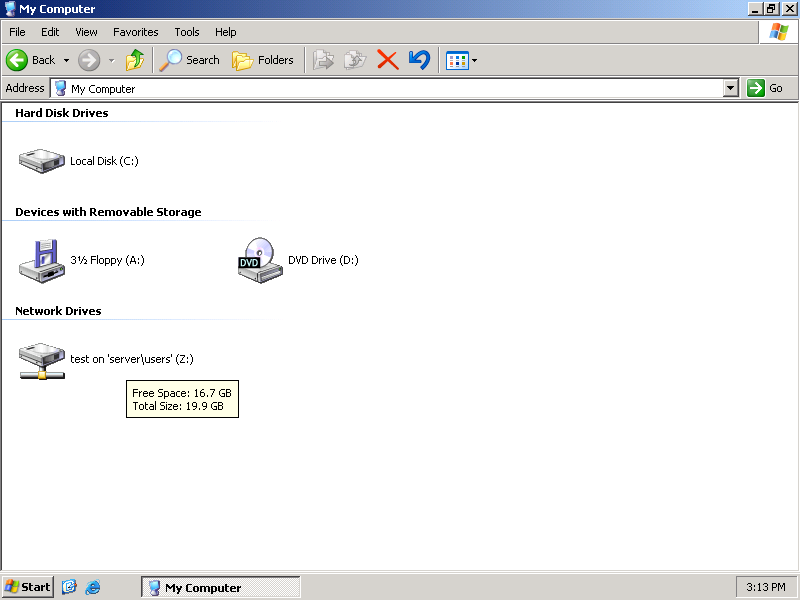
Task: Click the Copy To toolbar icon
Action: click(x=355, y=60)
